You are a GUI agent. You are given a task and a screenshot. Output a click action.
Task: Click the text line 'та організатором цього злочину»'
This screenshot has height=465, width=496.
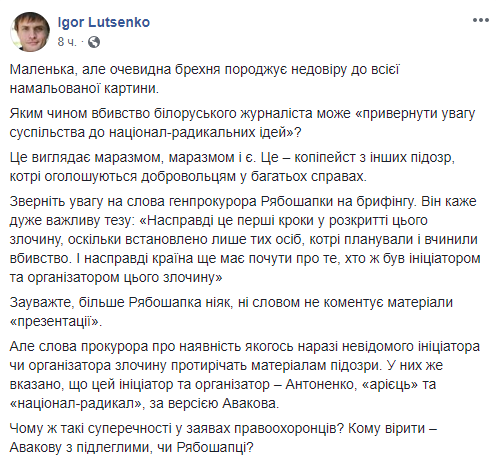(116, 277)
